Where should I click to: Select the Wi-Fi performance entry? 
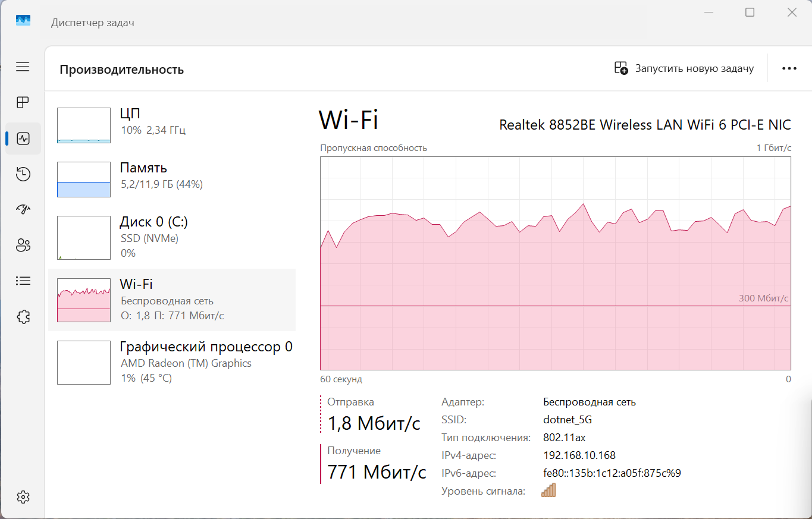point(172,300)
